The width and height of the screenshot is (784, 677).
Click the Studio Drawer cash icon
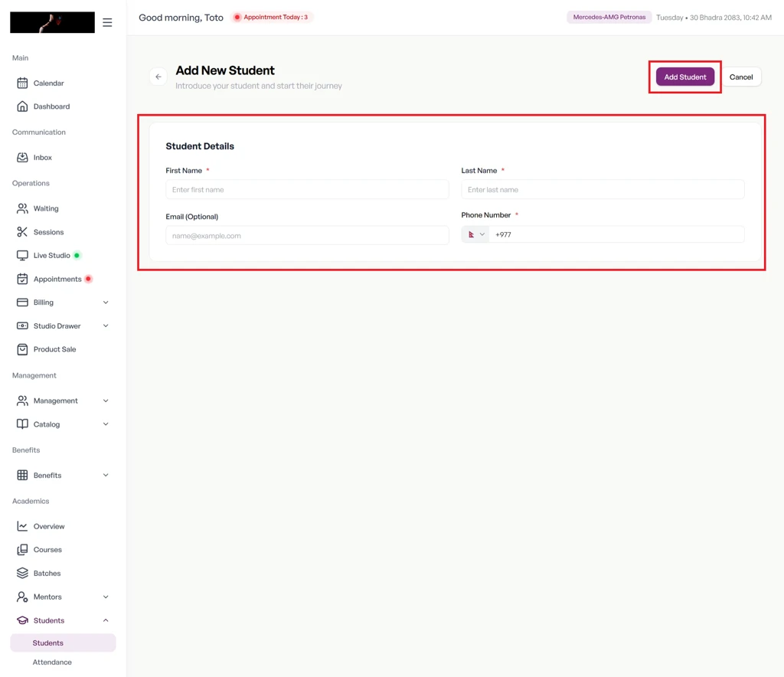(22, 326)
